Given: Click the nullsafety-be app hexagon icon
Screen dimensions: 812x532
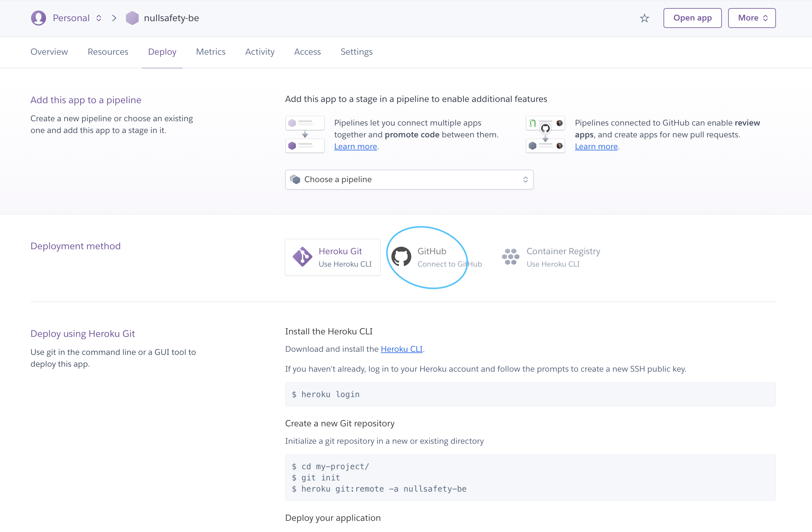Looking at the screenshot, I should [132, 18].
